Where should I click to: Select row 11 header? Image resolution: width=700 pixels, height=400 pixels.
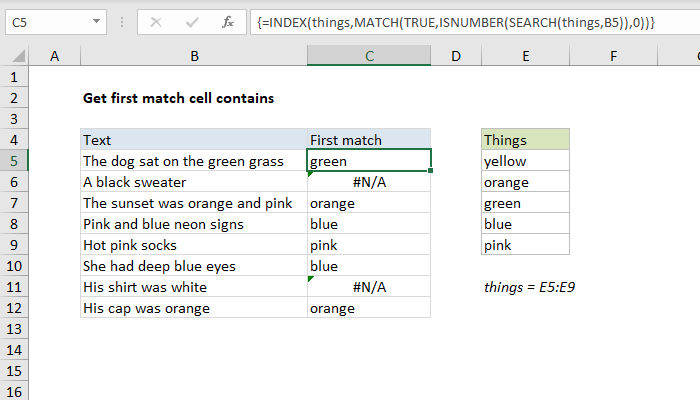pyautogui.click(x=13, y=287)
